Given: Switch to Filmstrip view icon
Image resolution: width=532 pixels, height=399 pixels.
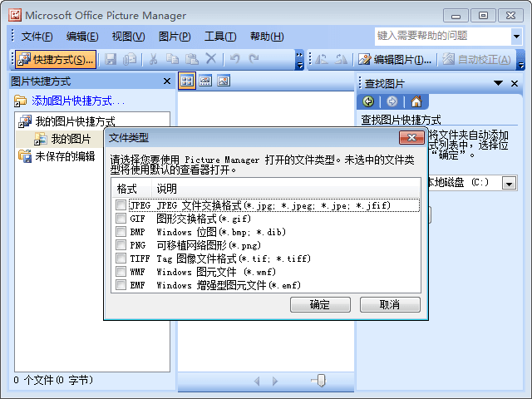Looking at the screenshot, I should [205, 81].
